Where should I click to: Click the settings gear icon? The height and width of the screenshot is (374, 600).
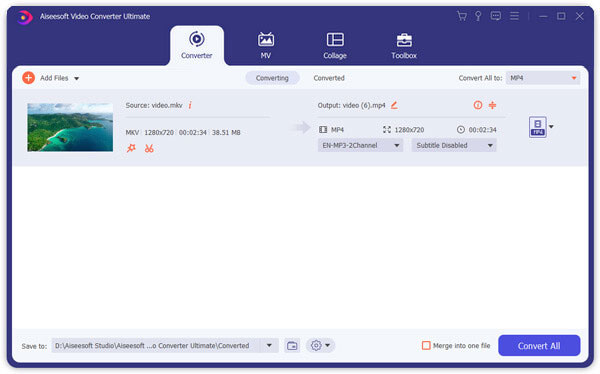(x=316, y=346)
